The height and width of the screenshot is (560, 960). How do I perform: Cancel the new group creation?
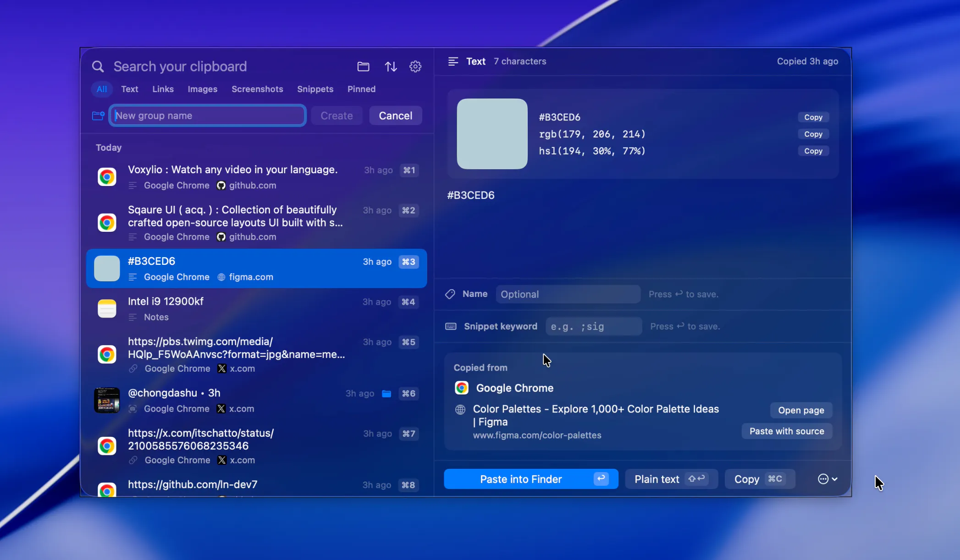tap(395, 115)
